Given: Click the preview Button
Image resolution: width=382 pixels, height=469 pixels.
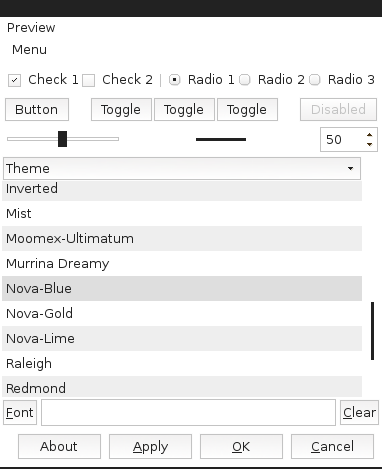Looking at the screenshot, I should click(x=37, y=109).
